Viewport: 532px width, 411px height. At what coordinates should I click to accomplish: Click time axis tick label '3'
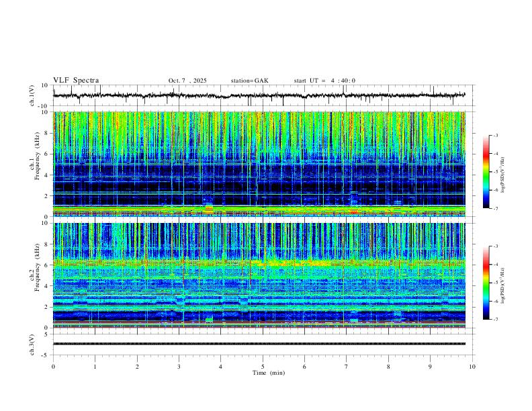point(179,367)
